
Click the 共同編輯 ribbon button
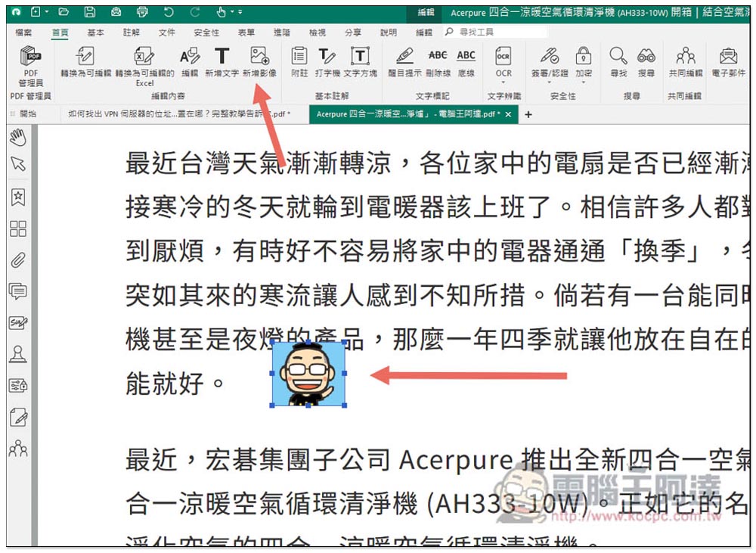tap(685, 61)
